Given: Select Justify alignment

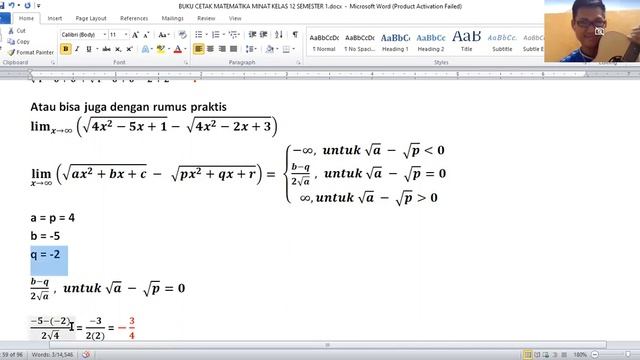Looking at the screenshot, I should point(233,49).
